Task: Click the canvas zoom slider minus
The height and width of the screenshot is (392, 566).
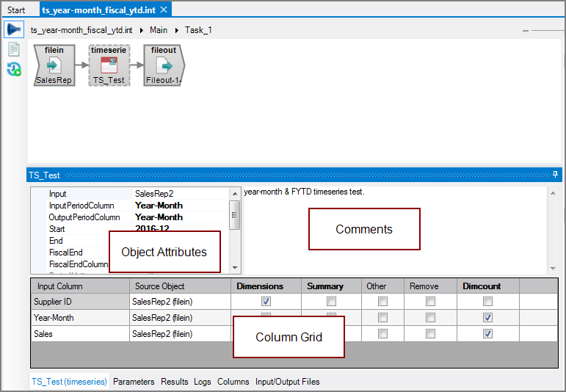Action: (525, 31)
